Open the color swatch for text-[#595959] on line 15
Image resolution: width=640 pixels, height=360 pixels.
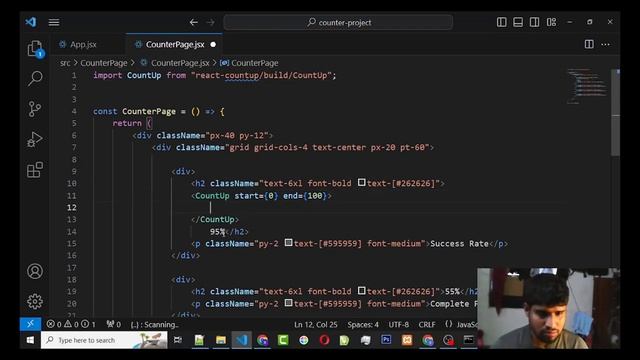[x=289, y=242]
